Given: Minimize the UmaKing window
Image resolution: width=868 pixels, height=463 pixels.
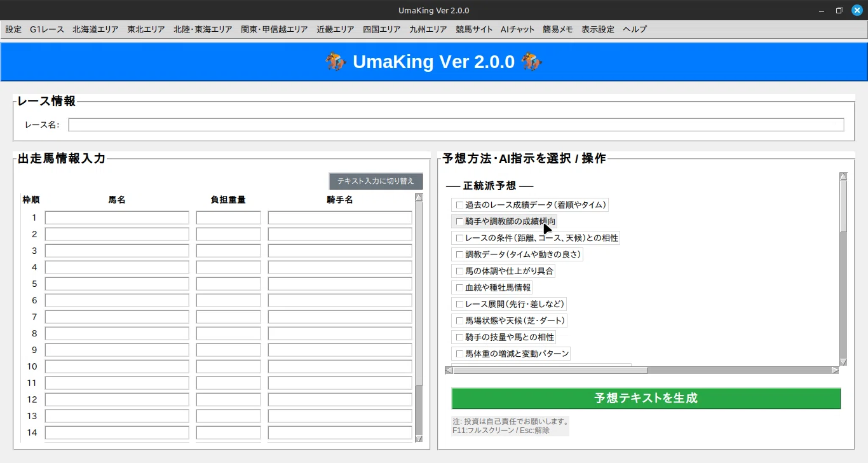Looking at the screenshot, I should [x=822, y=10].
